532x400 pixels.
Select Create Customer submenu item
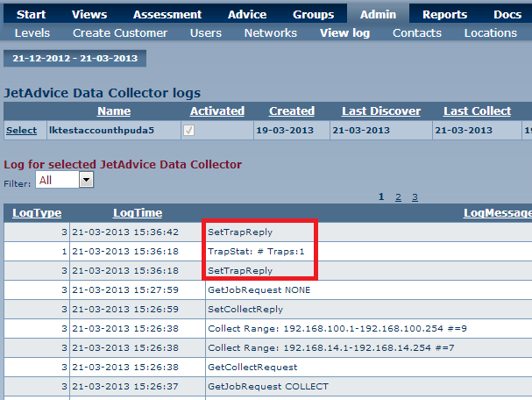point(120,33)
